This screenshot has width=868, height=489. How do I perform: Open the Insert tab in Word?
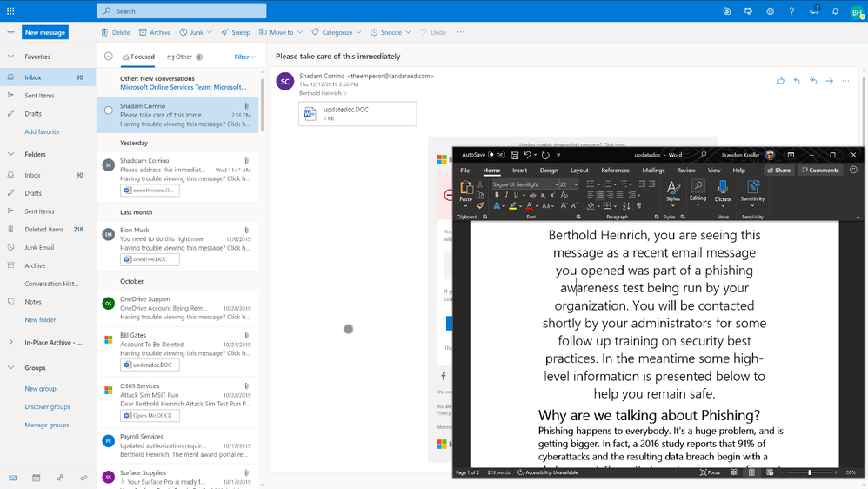519,171
